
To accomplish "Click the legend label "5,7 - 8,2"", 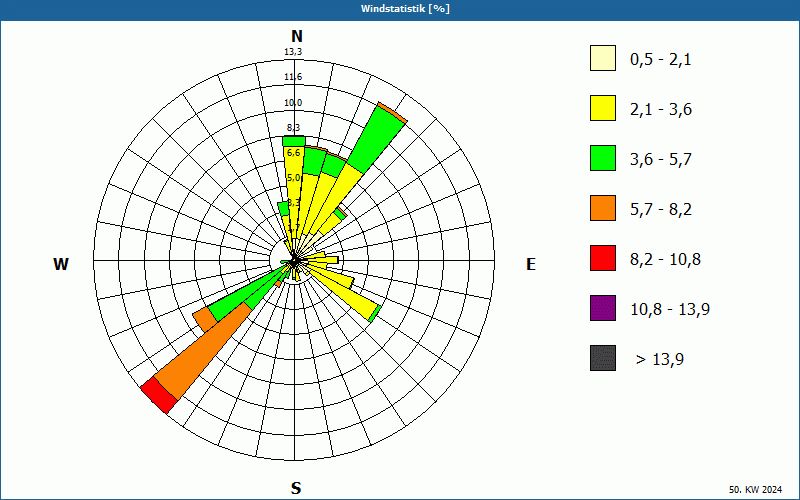I will (661, 210).
